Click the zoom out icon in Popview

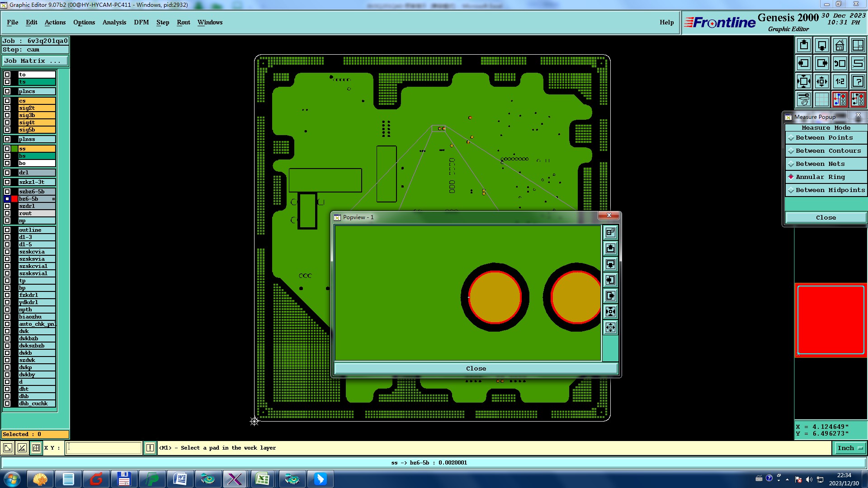610,327
